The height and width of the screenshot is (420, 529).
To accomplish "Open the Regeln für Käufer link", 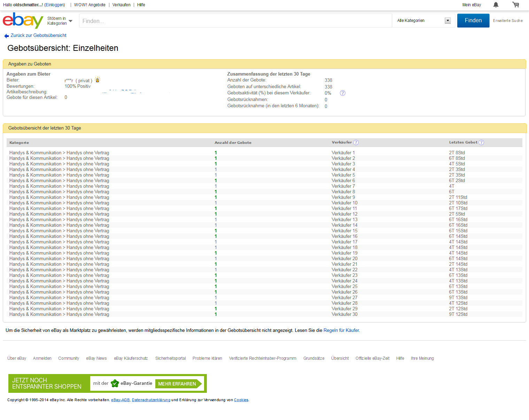I will (x=341, y=330).
